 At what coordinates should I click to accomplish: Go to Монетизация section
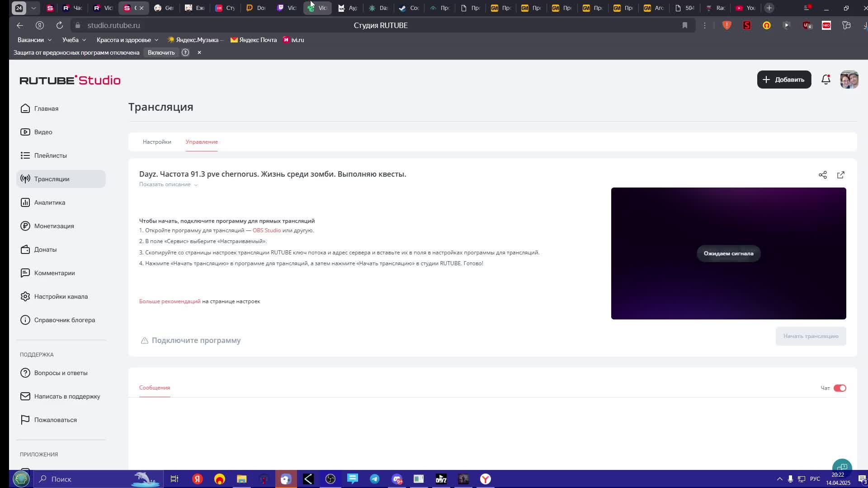(x=54, y=226)
